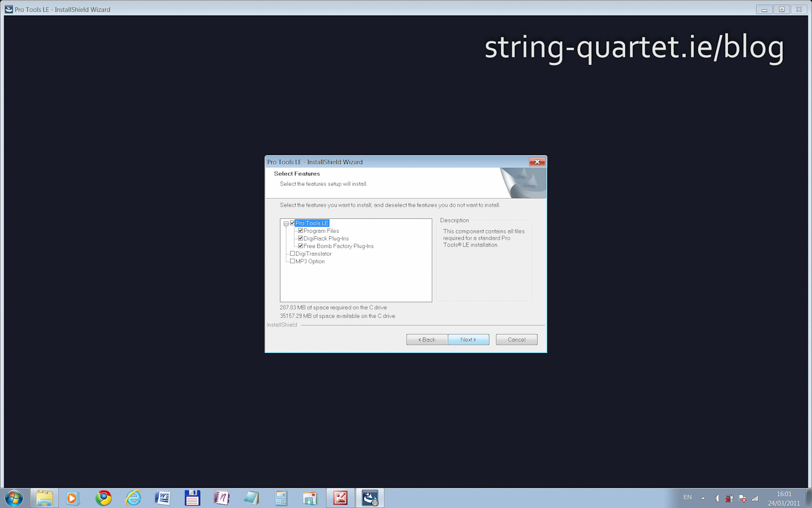Open the Notepad taskbar icon
This screenshot has height=508, width=812.
point(251,498)
